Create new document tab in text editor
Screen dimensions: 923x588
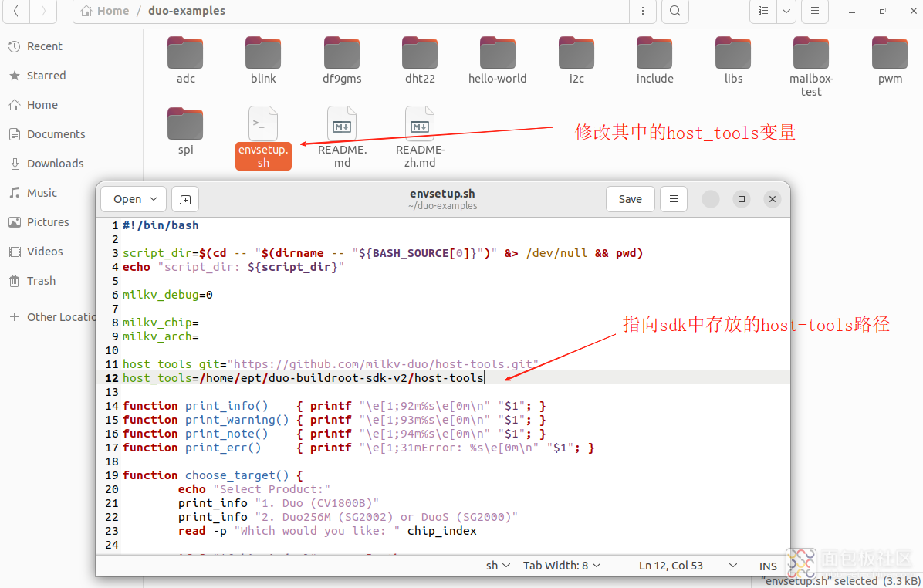[185, 199]
